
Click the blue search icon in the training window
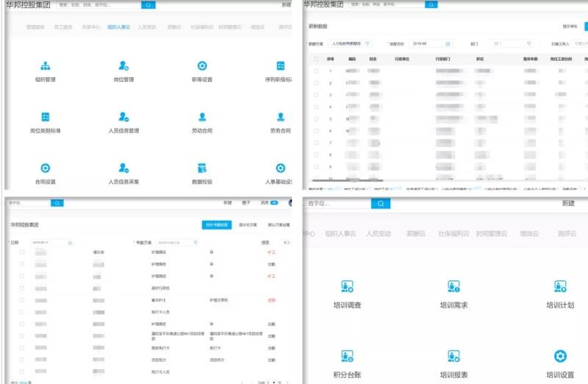(381, 204)
